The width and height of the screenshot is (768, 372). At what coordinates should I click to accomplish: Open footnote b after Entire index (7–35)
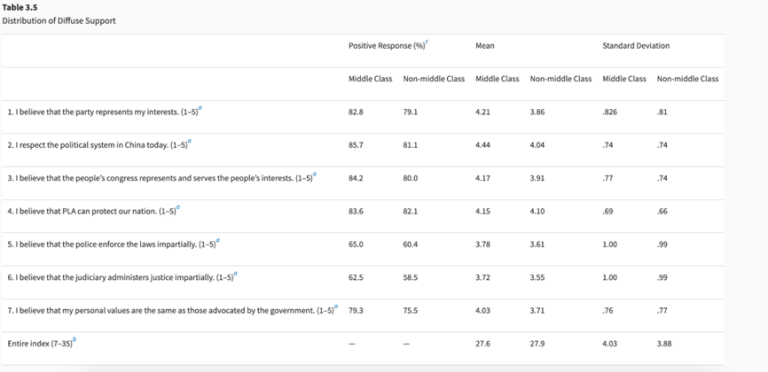74,340
